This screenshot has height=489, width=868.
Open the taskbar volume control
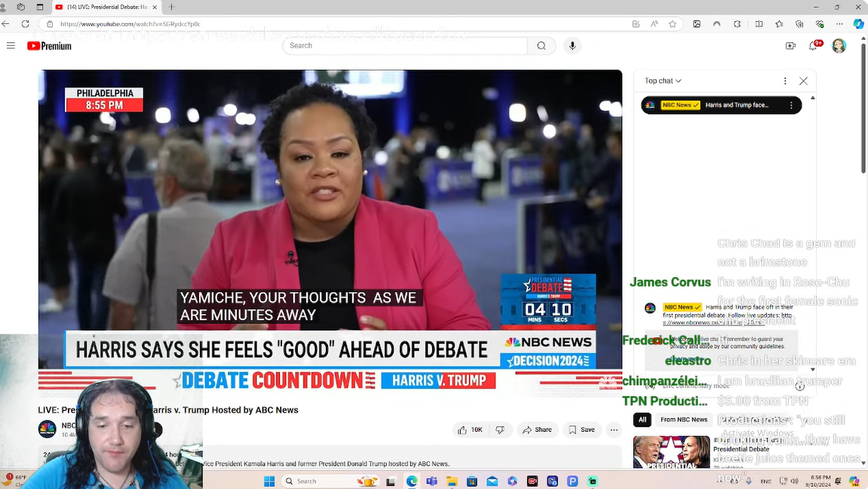[x=794, y=481]
